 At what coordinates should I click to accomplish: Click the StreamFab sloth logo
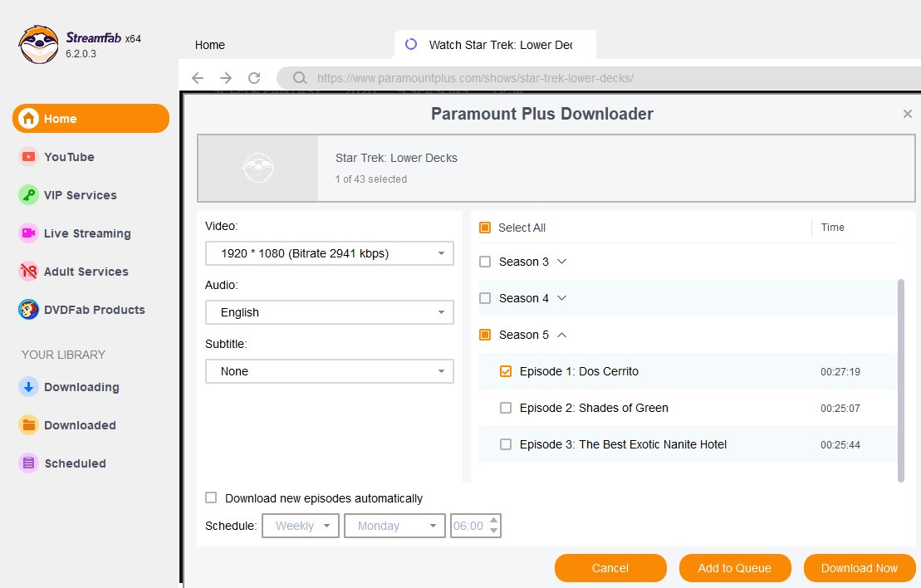pos(39,45)
